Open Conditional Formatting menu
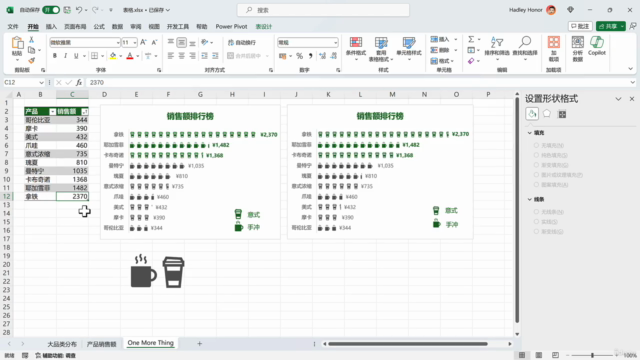Viewport: 640px width, 360px height. tap(356, 49)
